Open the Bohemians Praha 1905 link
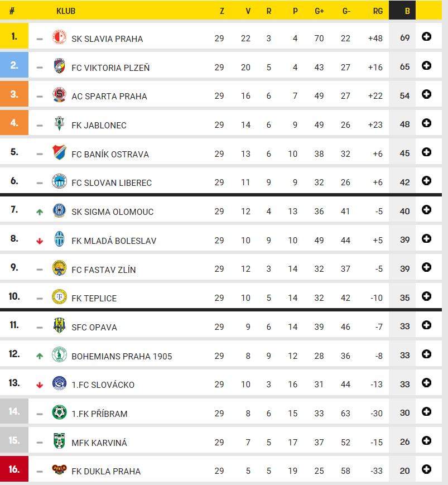 [122, 356]
